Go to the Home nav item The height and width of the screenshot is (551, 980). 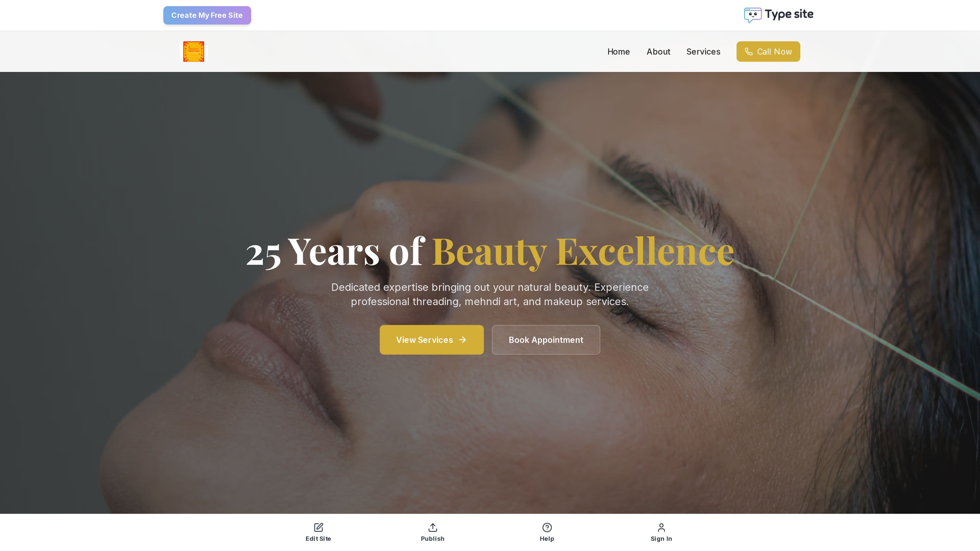pos(618,51)
